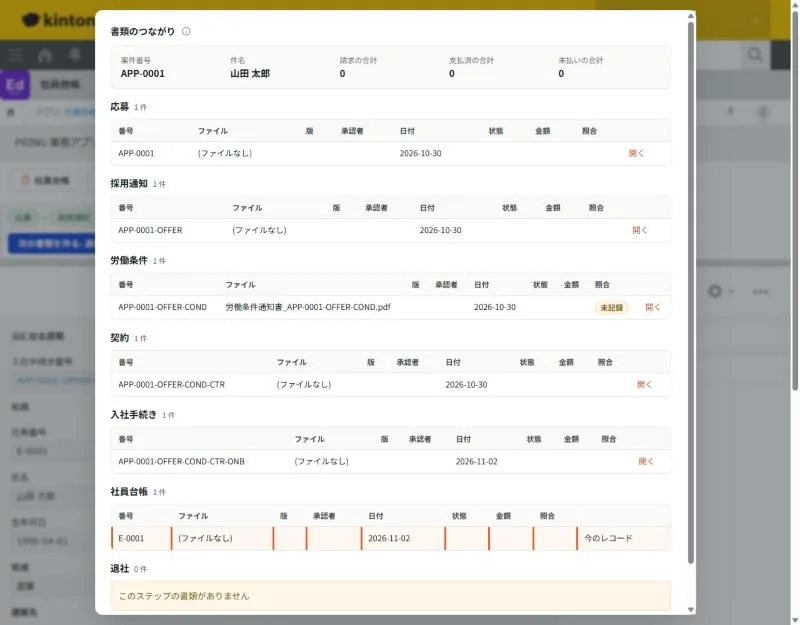The image size is (800, 625).
Task: Click the page's outer vertical scrollbar
Action: 795,201
